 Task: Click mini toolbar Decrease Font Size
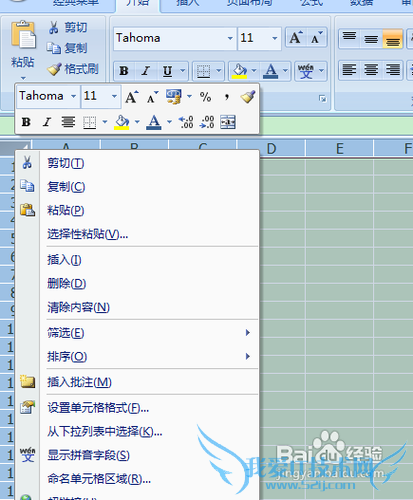coord(153,97)
